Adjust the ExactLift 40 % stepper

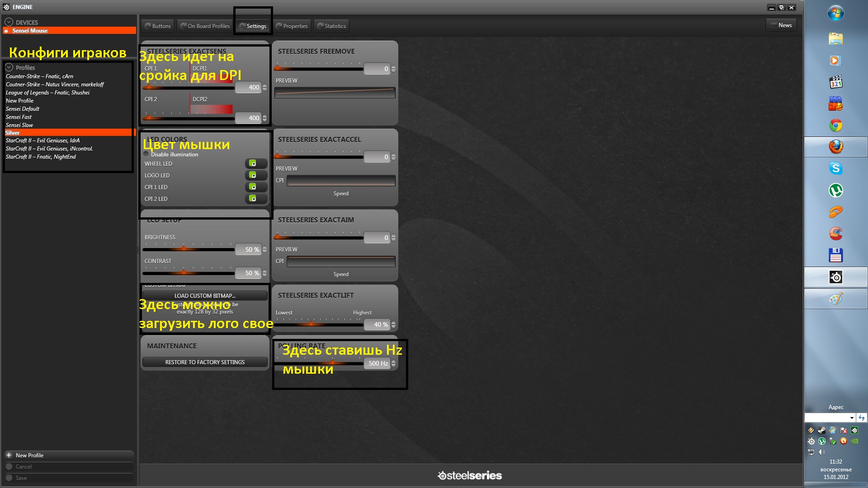click(393, 324)
